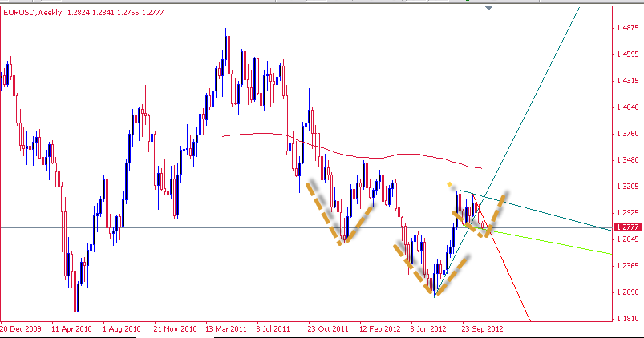Click the chart shift triangle marker at top
644x338 pixels.
pos(488,6)
